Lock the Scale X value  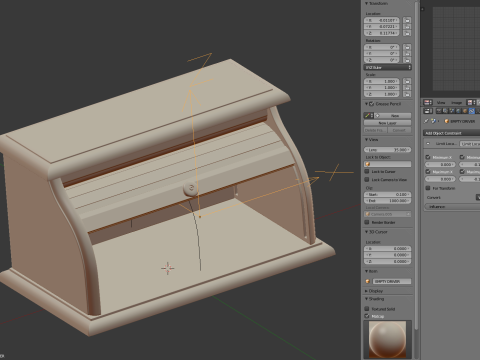(407, 81)
